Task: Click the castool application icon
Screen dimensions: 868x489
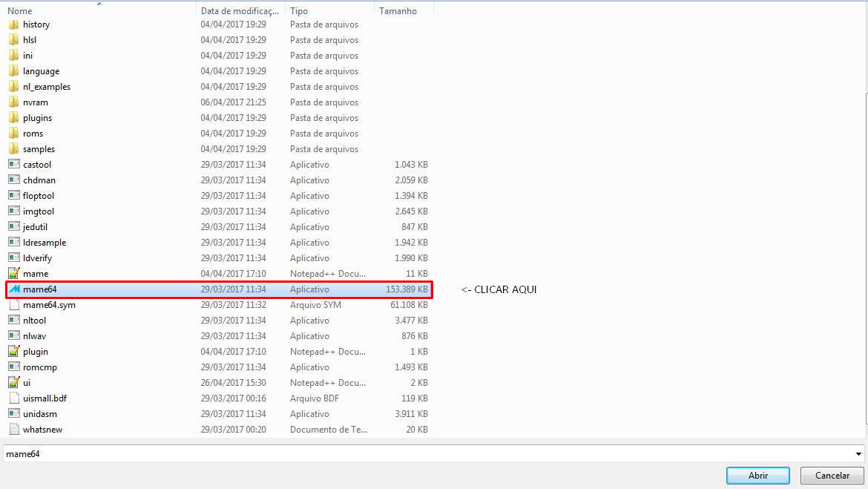Action: 14,165
